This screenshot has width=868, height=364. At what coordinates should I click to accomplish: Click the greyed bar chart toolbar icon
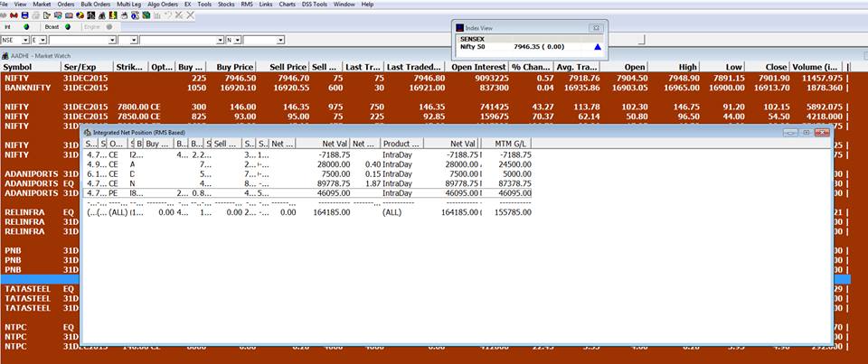pyautogui.click(x=157, y=15)
